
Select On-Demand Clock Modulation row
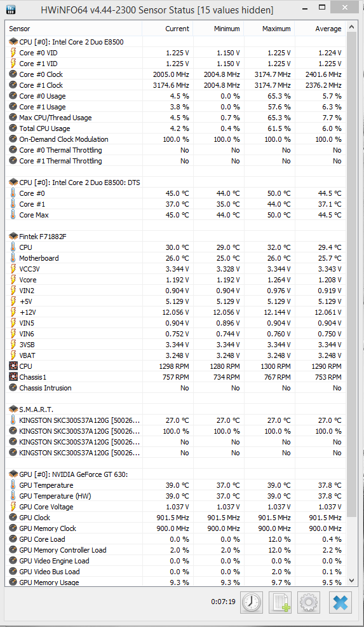[x=176, y=139]
